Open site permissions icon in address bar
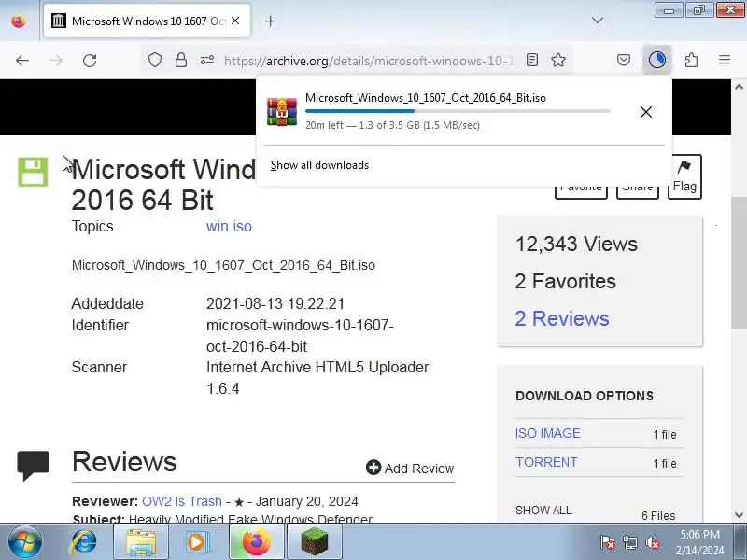This screenshot has width=747, height=560. [206, 60]
